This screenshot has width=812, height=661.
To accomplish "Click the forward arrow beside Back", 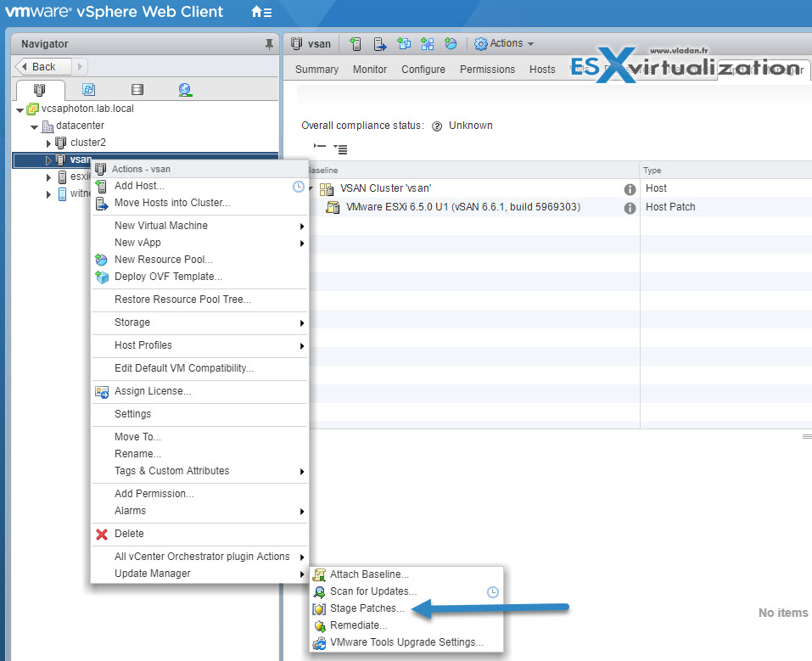I will (x=80, y=67).
